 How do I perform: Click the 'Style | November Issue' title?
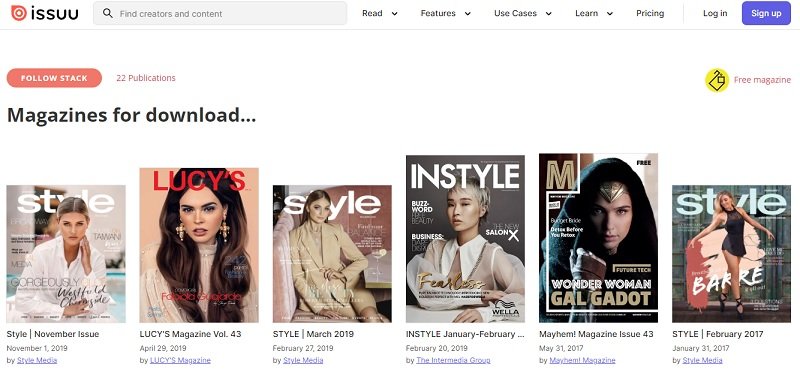pos(53,334)
